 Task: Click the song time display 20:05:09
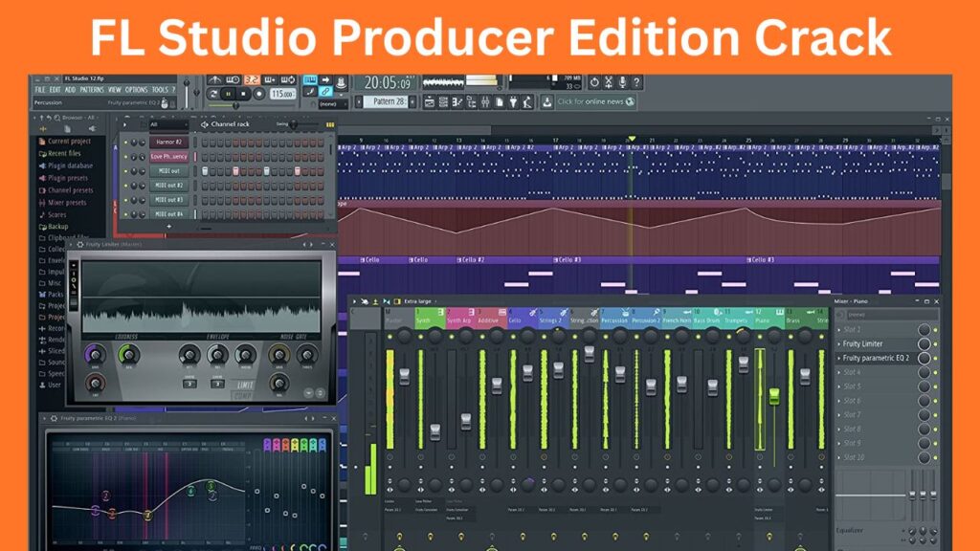(388, 82)
